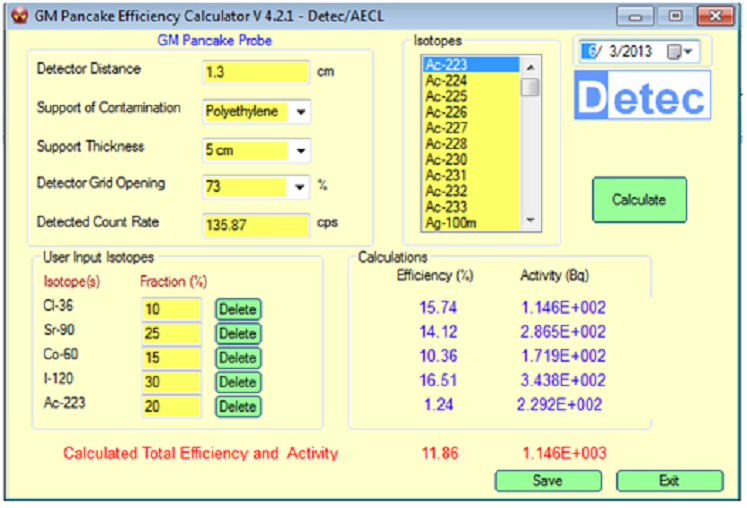Image resolution: width=747 pixels, height=508 pixels.
Task: Click the Calculate button
Action: (639, 200)
